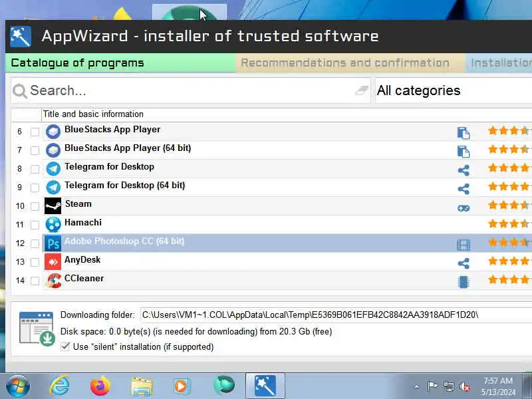
Task: Click in the Search field
Action: [190, 90]
